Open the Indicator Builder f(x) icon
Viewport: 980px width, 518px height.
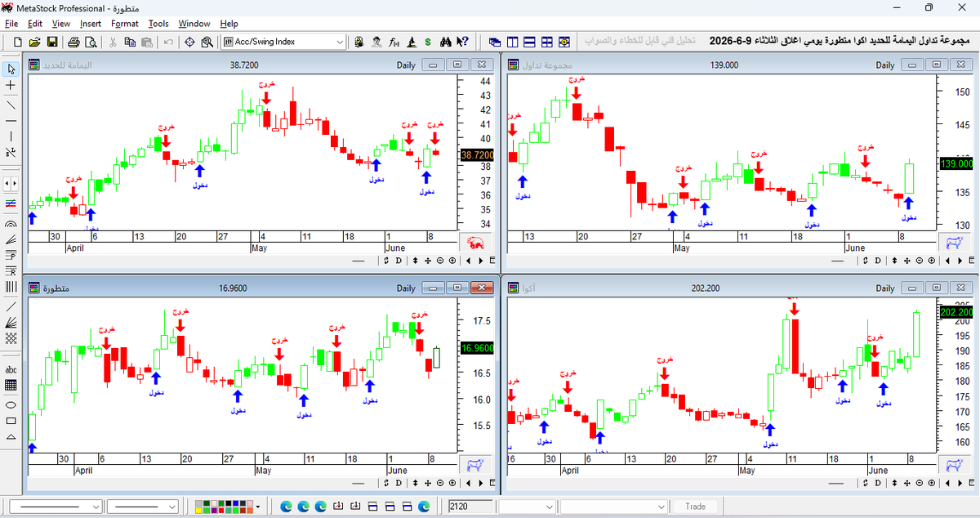(x=394, y=42)
